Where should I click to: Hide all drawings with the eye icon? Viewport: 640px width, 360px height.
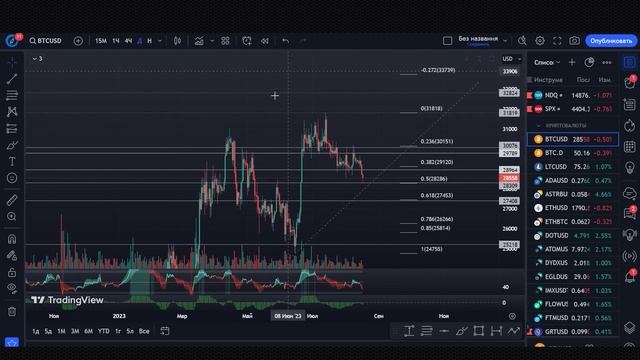pos(12,289)
